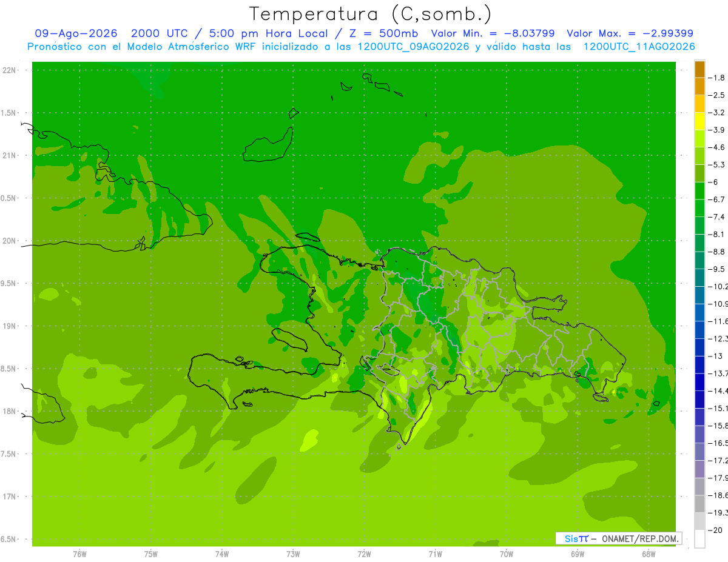The width and height of the screenshot is (728, 562).
Task: Click the gray legend band between -18.6 and -19.3
Action: click(699, 504)
